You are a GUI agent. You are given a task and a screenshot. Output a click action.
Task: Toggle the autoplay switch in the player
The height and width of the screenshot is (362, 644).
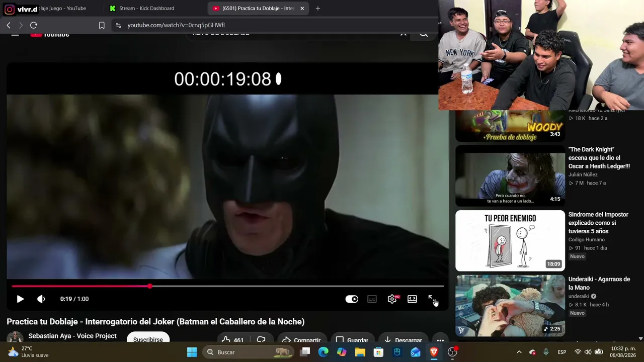click(x=352, y=299)
